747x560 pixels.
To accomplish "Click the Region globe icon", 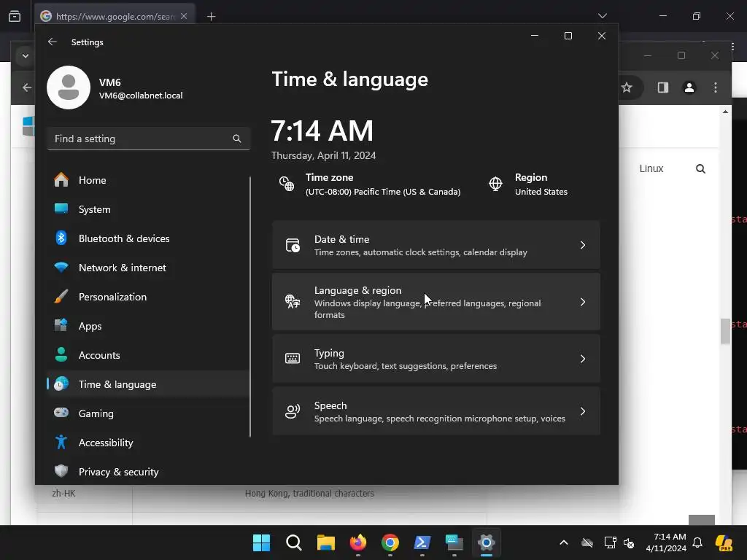I will tap(495, 184).
